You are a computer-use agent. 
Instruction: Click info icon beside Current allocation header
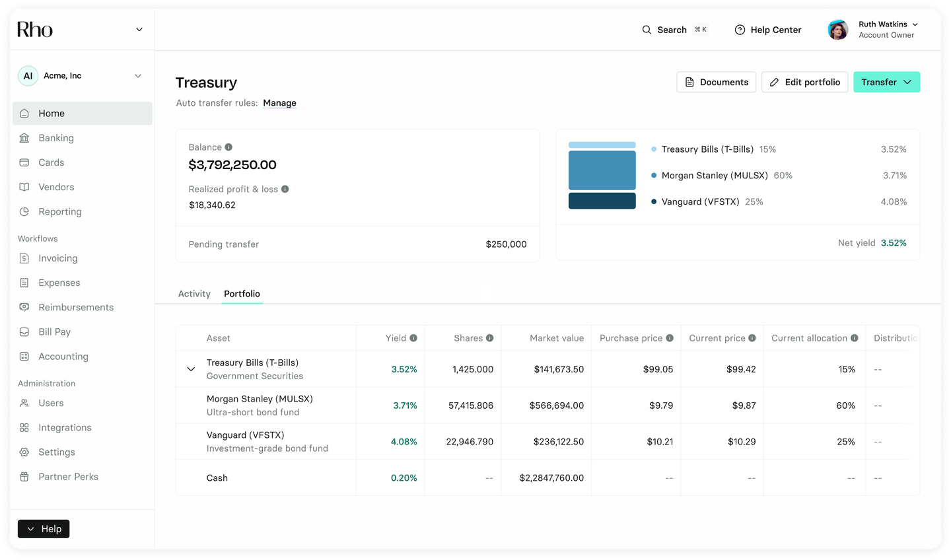click(855, 338)
